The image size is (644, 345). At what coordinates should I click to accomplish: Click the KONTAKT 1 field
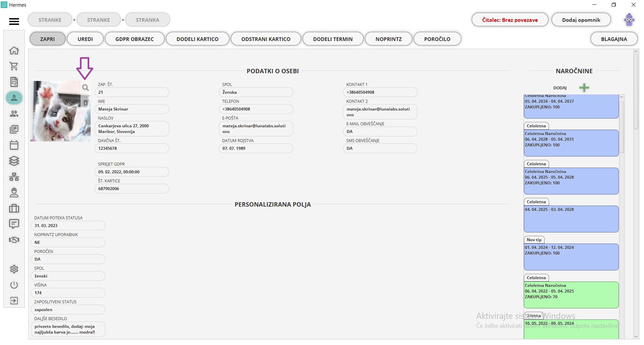(x=380, y=92)
